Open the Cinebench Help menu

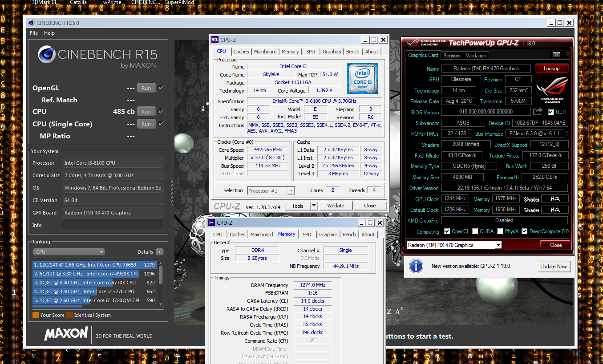pyautogui.click(x=49, y=33)
